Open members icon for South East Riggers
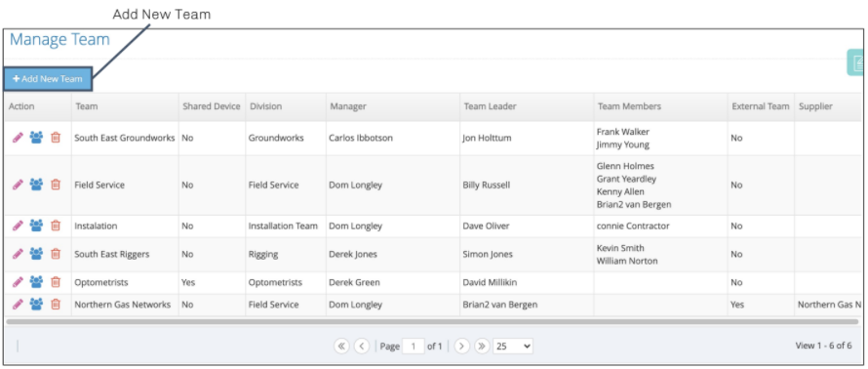This screenshot has height=369, width=868. (36, 254)
